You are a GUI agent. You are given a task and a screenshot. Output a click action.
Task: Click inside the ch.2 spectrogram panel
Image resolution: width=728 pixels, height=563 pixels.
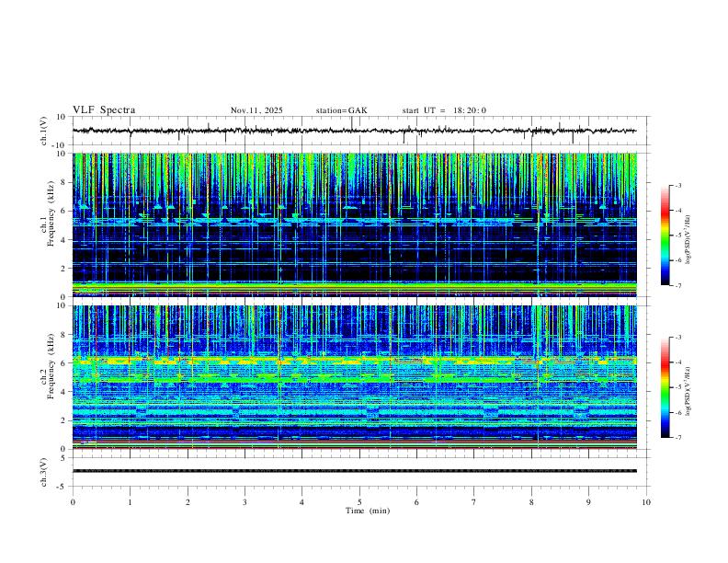354,377
